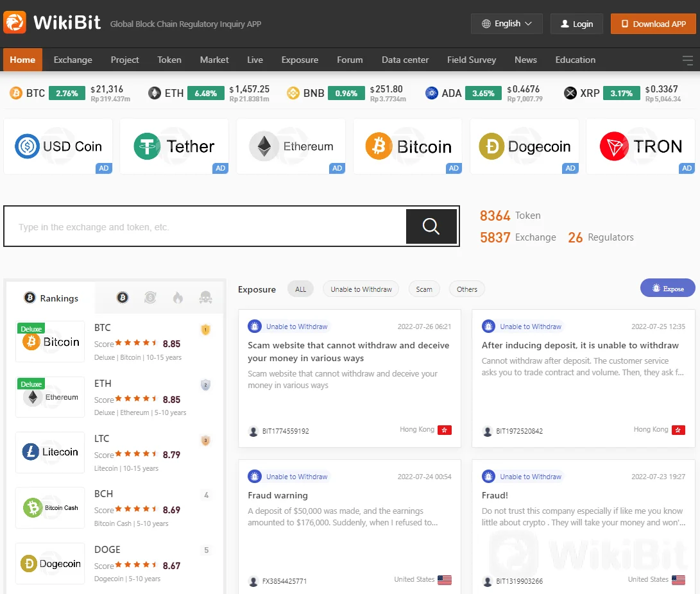Screen dimensions: 700x594
Task: Open the Bitcoin Cash ranking logo
Action: (x=50, y=507)
